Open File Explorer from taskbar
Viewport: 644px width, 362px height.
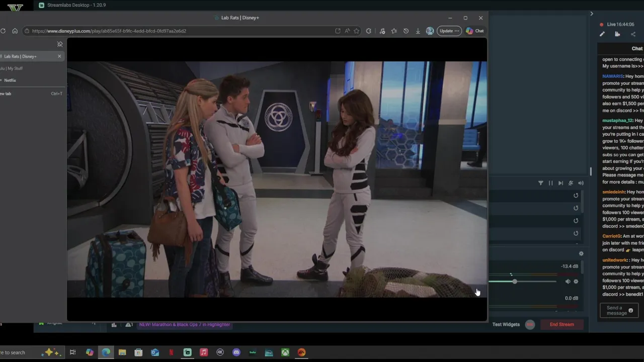pos(122,352)
